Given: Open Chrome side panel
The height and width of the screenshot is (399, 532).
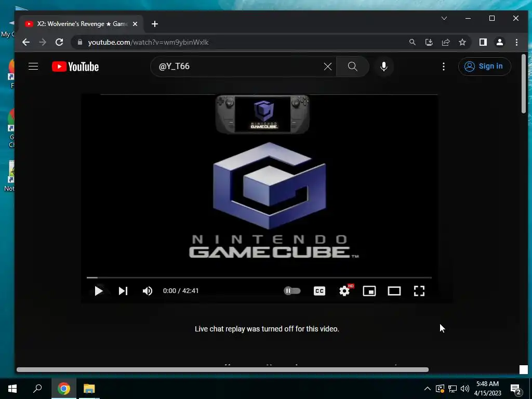Looking at the screenshot, I should coord(483,42).
